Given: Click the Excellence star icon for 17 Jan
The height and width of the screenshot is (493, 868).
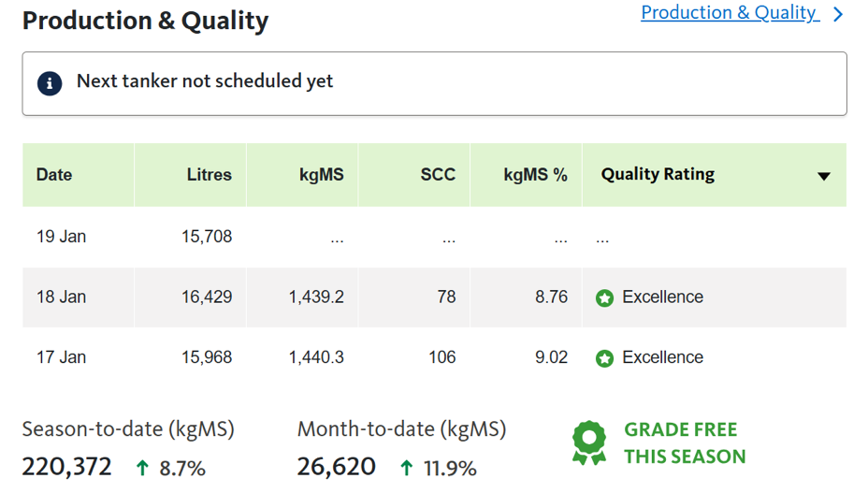Looking at the screenshot, I should point(605,358).
